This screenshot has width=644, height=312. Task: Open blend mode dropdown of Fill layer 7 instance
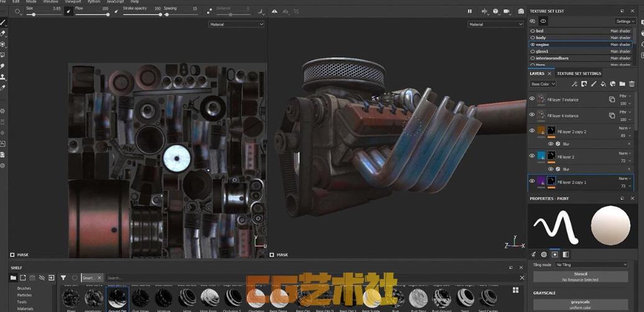[x=624, y=96]
